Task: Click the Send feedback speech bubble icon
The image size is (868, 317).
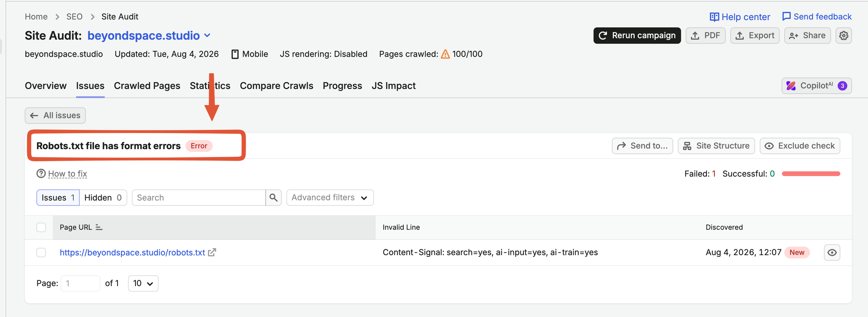Action: (x=786, y=16)
